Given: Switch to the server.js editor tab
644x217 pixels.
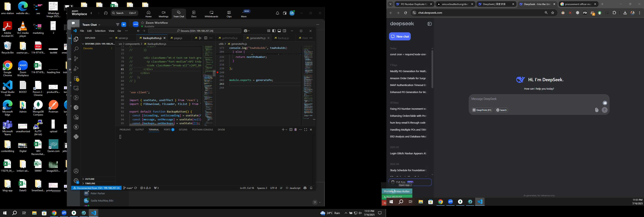Looking at the screenshot, I should tap(123, 38).
